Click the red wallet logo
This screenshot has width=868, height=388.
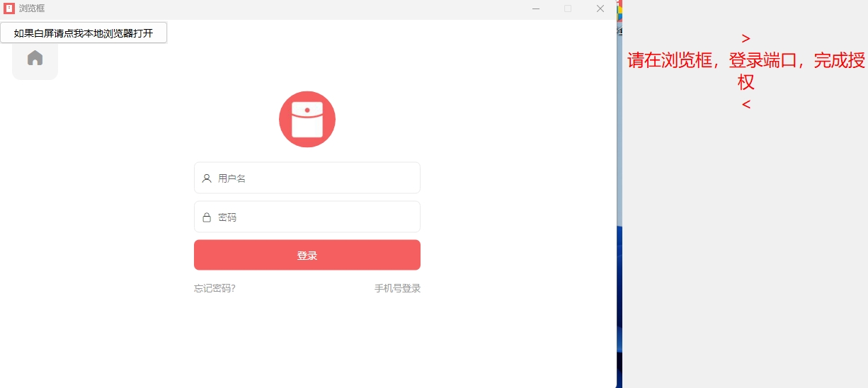pyautogui.click(x=307, y=119)
